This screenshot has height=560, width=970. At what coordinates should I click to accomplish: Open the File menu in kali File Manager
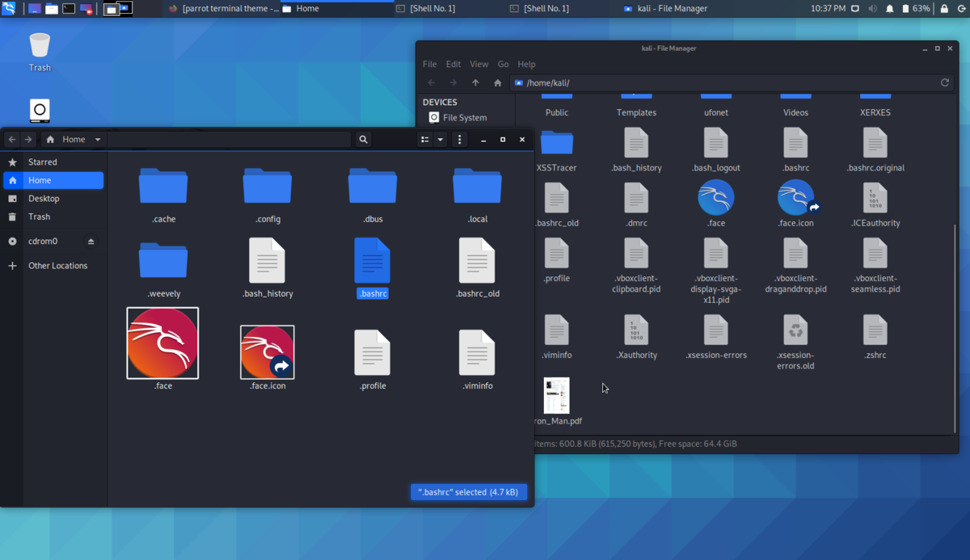tap(430, 65)
